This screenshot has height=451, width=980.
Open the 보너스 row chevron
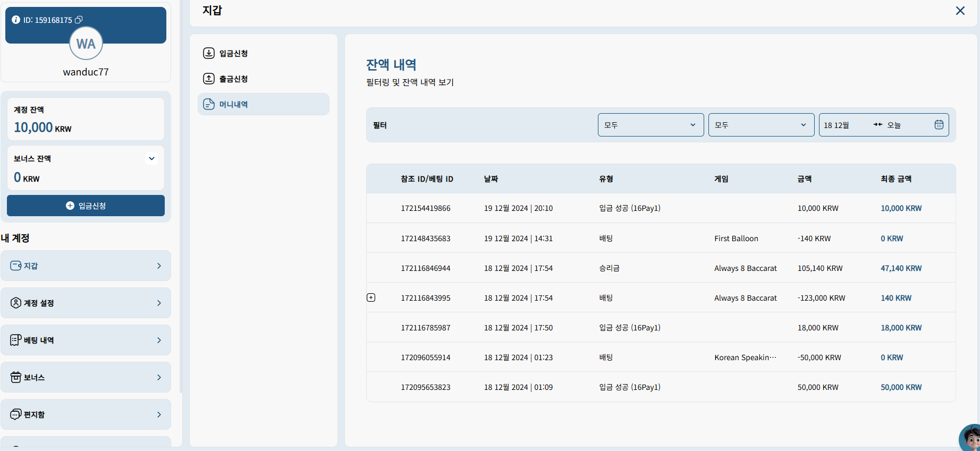159,377
